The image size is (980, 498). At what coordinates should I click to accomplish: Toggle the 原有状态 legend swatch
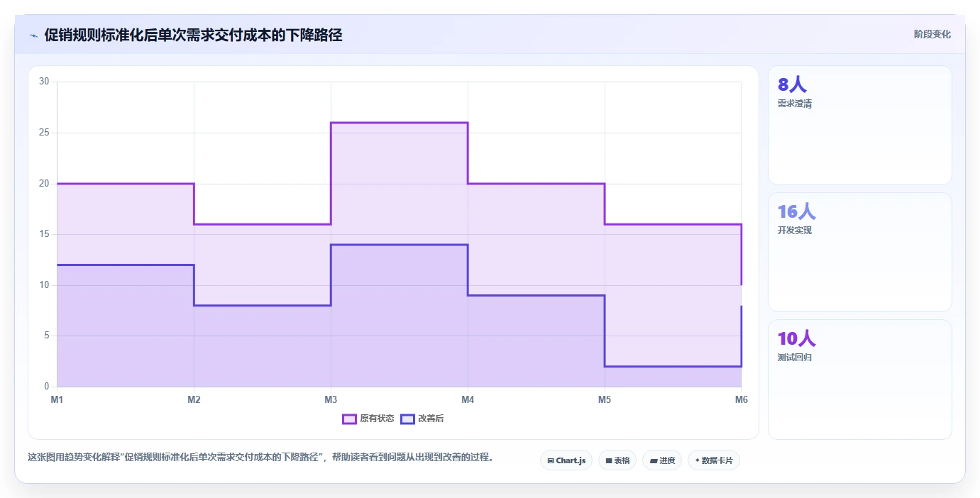point(349,419)
